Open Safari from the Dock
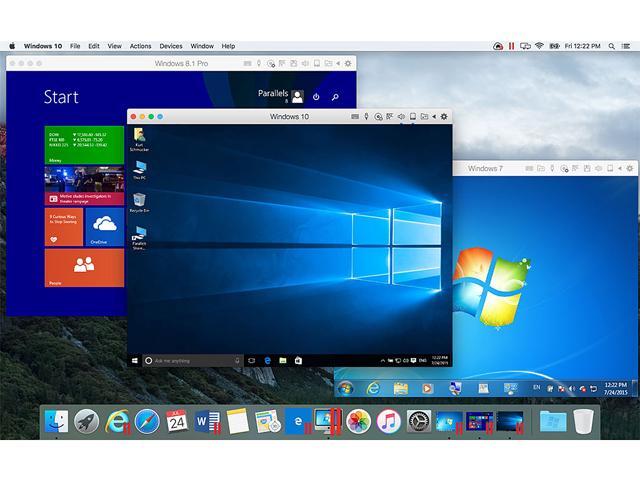Viewport: 640px width, 480px height. click(147, 421)
